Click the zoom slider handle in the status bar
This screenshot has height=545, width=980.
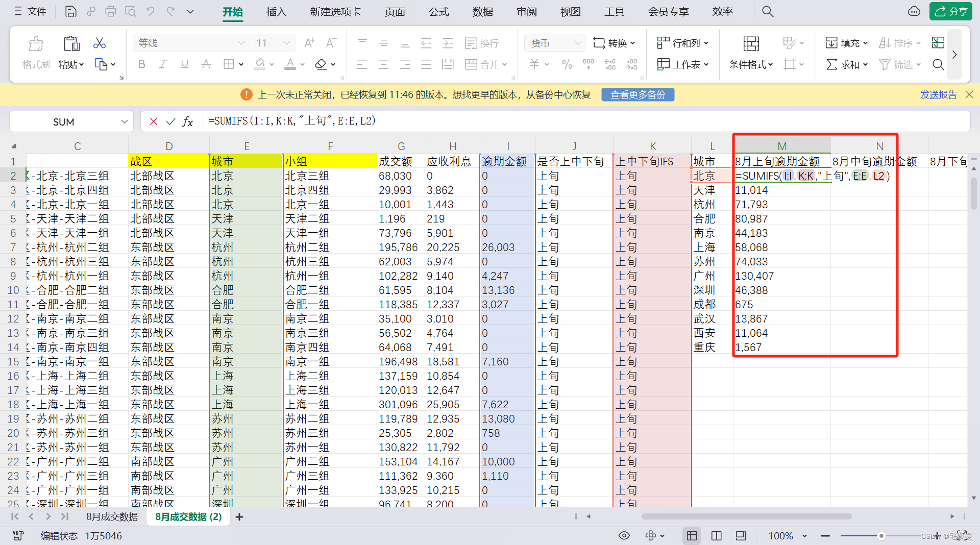tap(881, 535)
